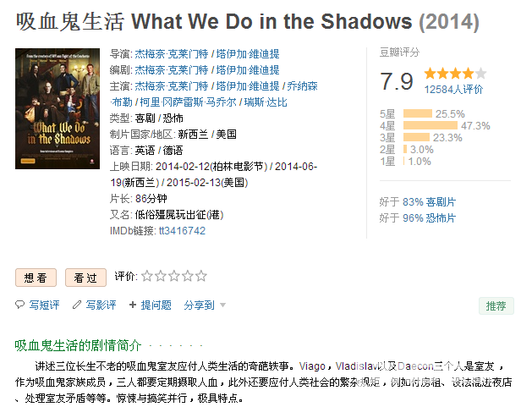Rate the movie five stars
Image resolution: width=532 pixels, height=418 pixels.
pyautogui.click(x=200, y=276)
